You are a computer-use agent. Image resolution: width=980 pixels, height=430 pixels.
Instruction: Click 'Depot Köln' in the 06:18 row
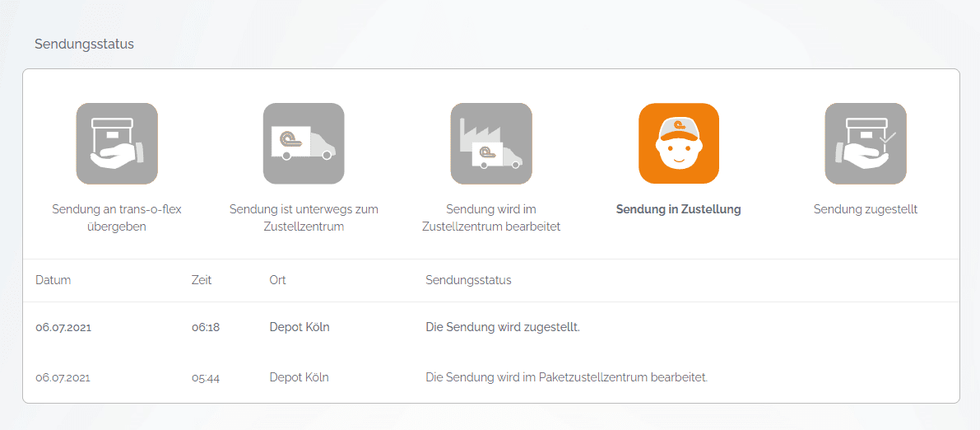[x=300, y=327]
